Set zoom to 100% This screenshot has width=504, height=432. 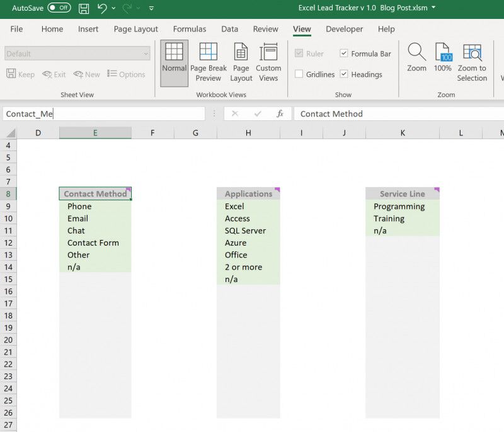[443, 61]
